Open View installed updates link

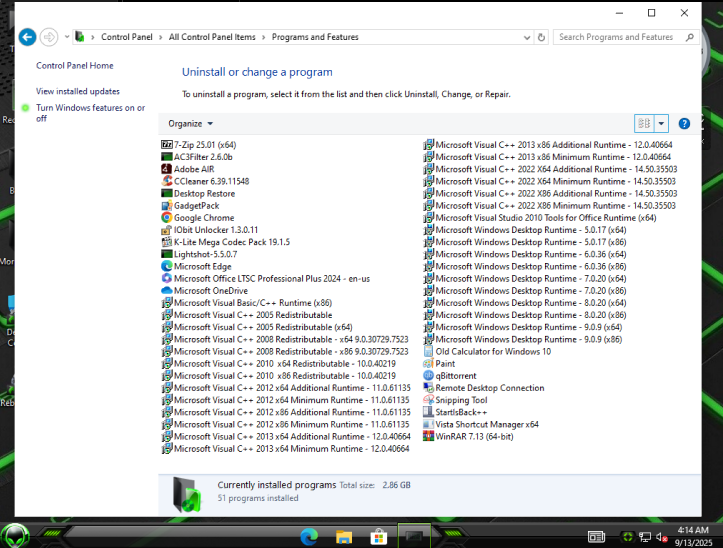click(x=78, y=91)
